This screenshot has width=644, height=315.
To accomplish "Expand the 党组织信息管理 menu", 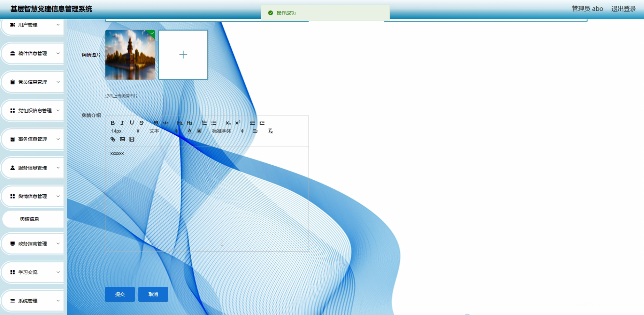I will 32,111.
